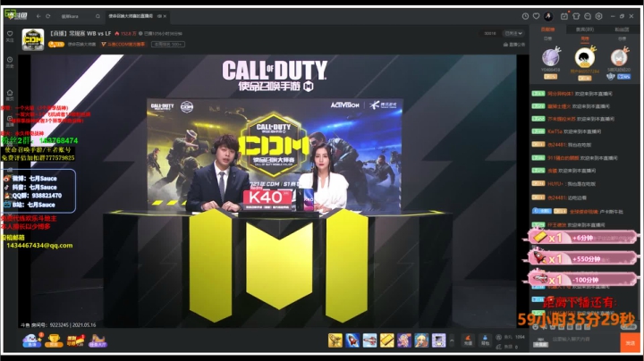This screenshot has width=644, height=361.
Task: Open the hexagon settings icon
Action: [598, 16]
